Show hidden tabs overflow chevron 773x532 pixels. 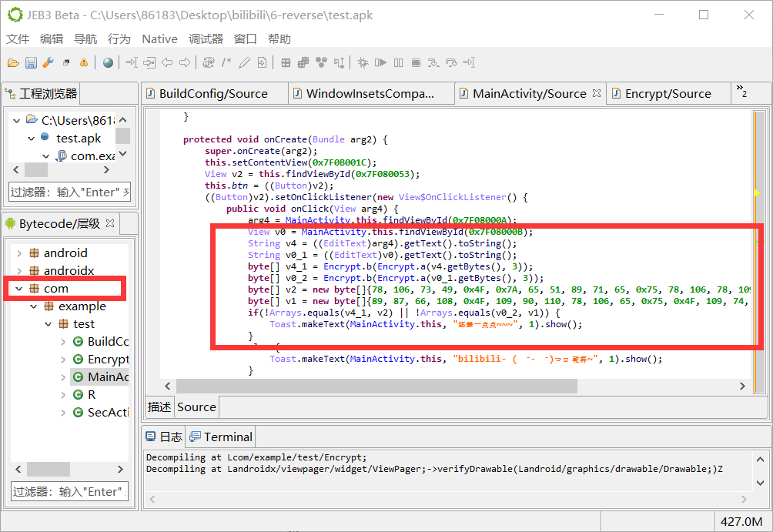[741, 91]
